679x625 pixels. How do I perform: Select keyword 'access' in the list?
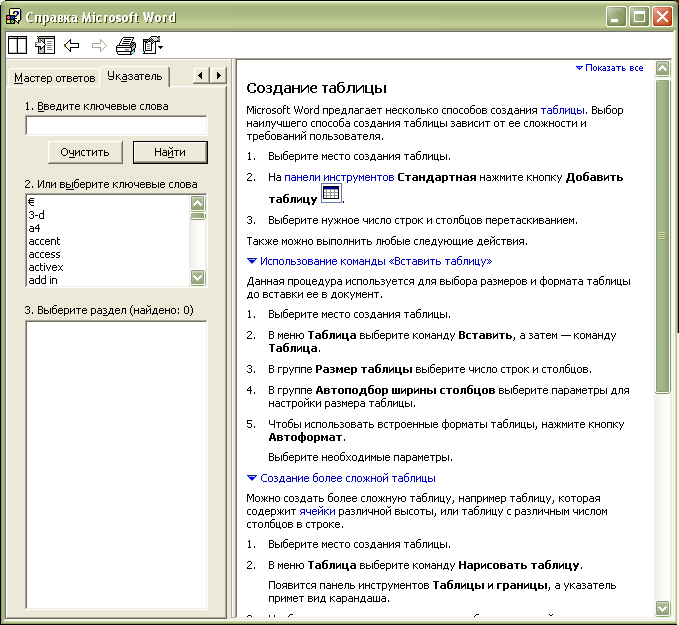click(x=108, y=254)
